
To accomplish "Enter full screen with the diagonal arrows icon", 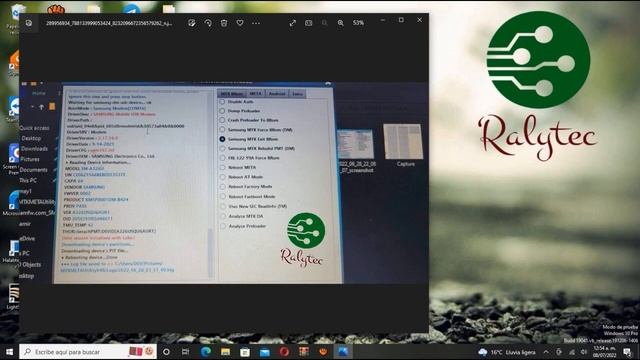I will (292, 23).
